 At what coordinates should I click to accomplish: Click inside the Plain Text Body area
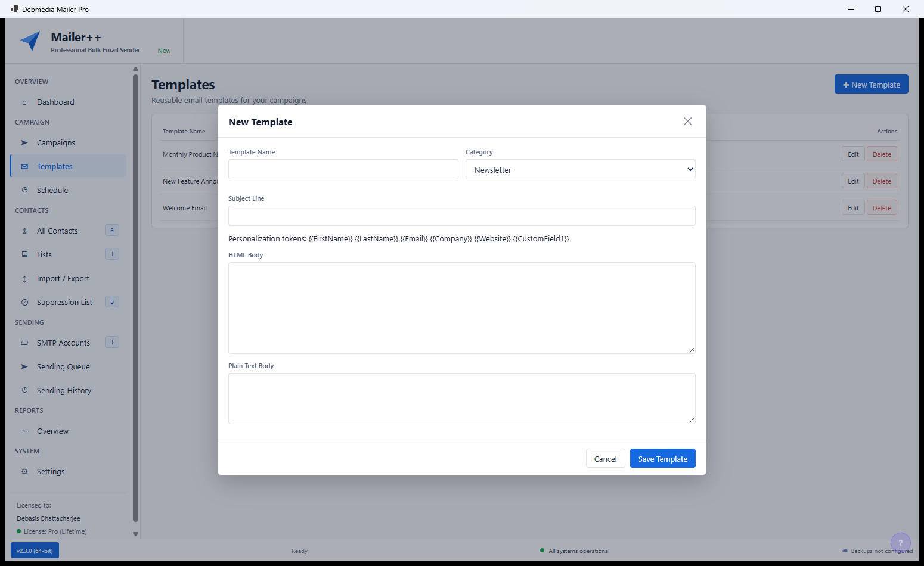pos(462,399)
